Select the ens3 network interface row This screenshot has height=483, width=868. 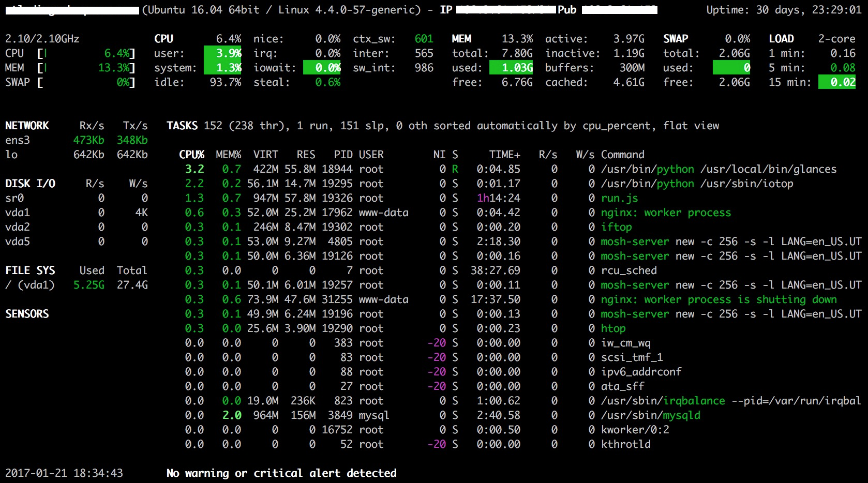tap(18, 140)
